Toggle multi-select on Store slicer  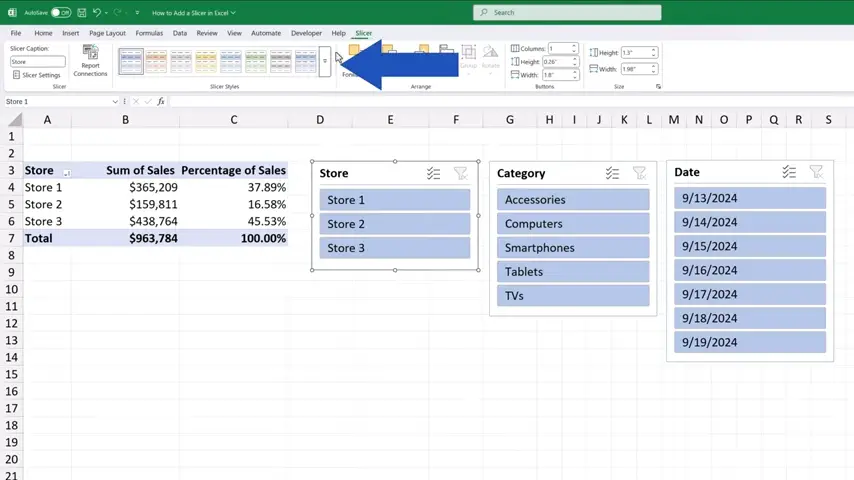(x=433, y=173)
